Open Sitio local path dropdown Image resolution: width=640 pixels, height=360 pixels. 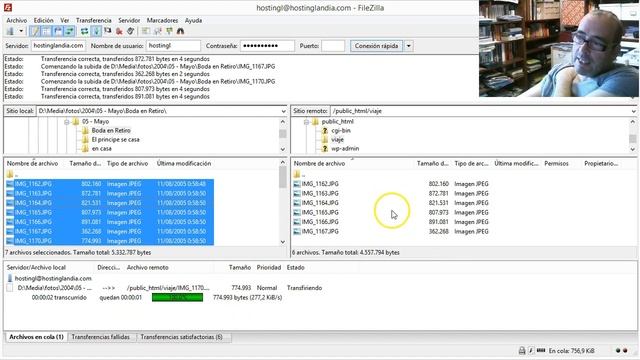point(283,111)
